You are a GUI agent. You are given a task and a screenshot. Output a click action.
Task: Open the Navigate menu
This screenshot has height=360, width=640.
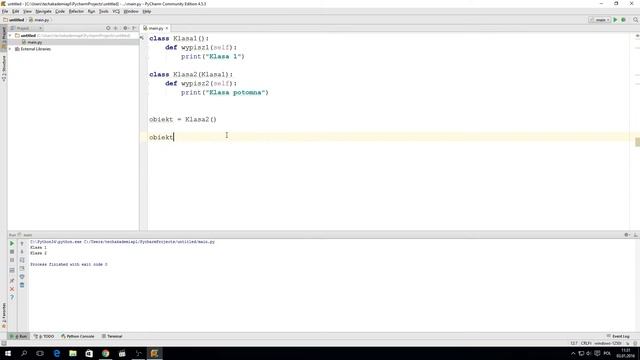pyautogui.click(x=43, y=11)
